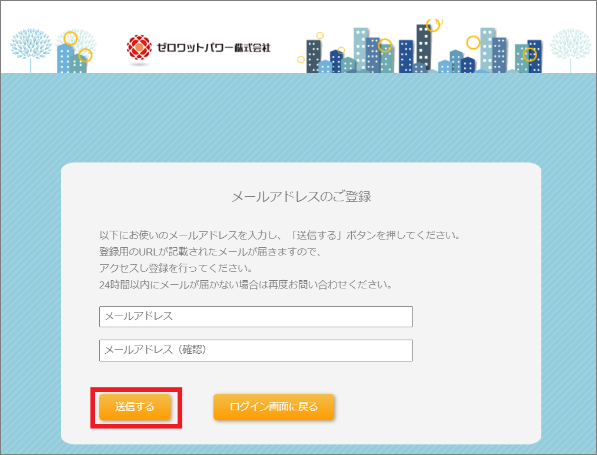This screenshot has width=597, height=455.
Task: Click the light blue building in the left header cluster
Action: coord(65,59)
